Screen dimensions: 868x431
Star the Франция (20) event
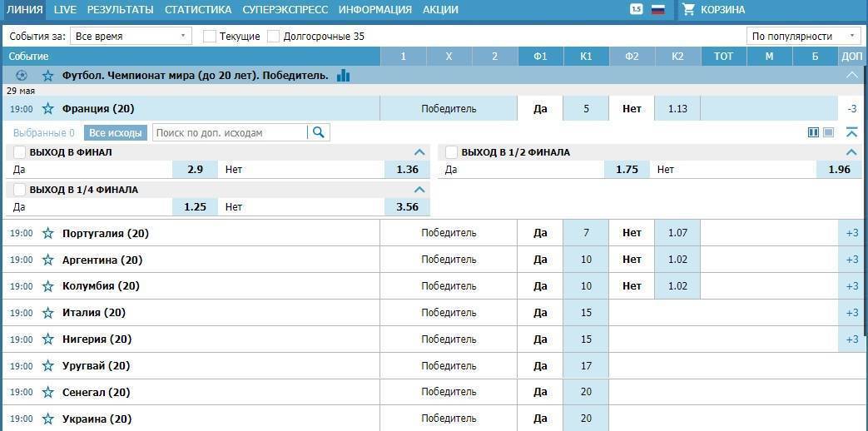coord(48,109)
